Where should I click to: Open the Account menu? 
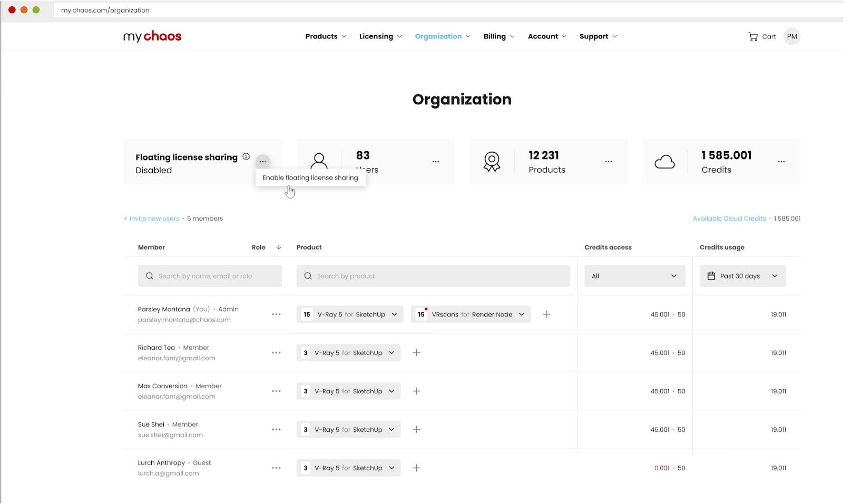tap(547, 36)
